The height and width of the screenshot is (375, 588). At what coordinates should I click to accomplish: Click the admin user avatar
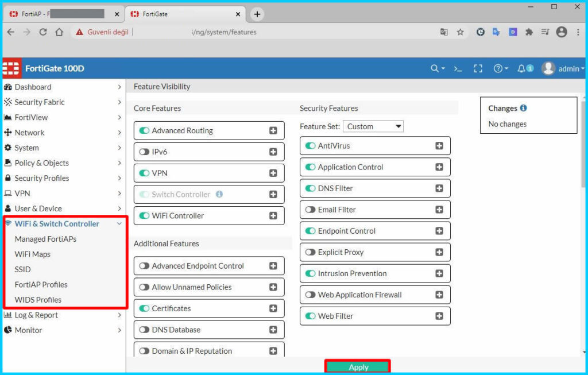[548, 68]
